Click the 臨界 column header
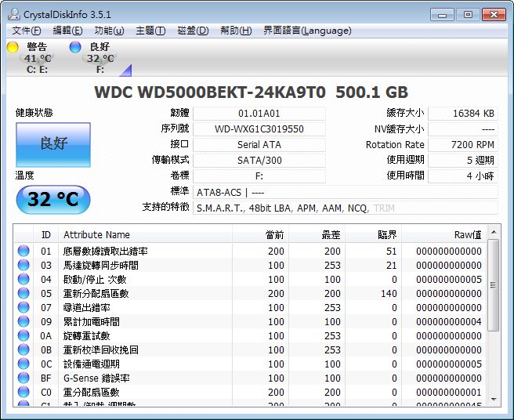This screenshot has width=514, height=420. coord(374,235)
